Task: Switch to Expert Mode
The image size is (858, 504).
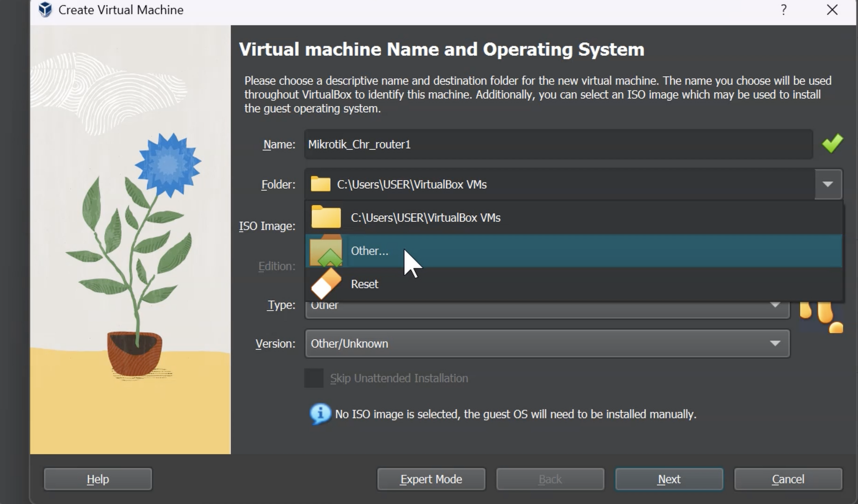Action: pos(431,479)
